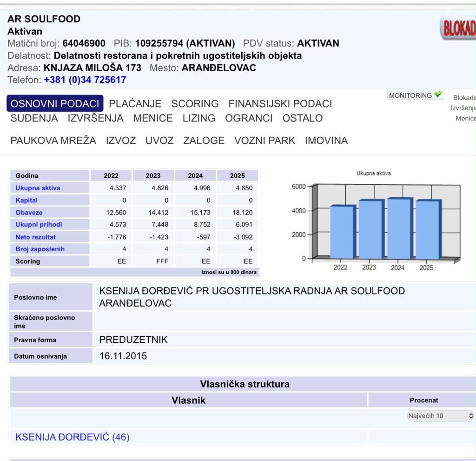Screen dimensions: 476x461
Task: Go to FINANSIJSKI PODACI tab
Action: coord(280,104)
